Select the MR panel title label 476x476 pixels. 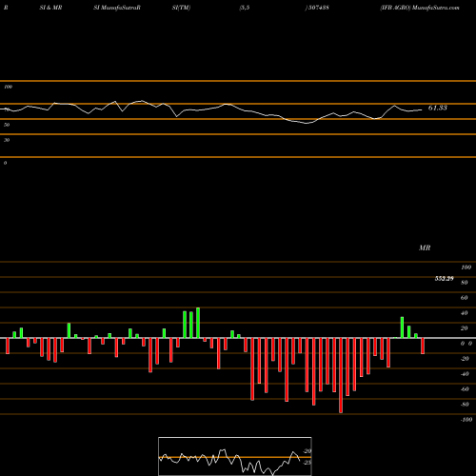click(x=425, y=248)
